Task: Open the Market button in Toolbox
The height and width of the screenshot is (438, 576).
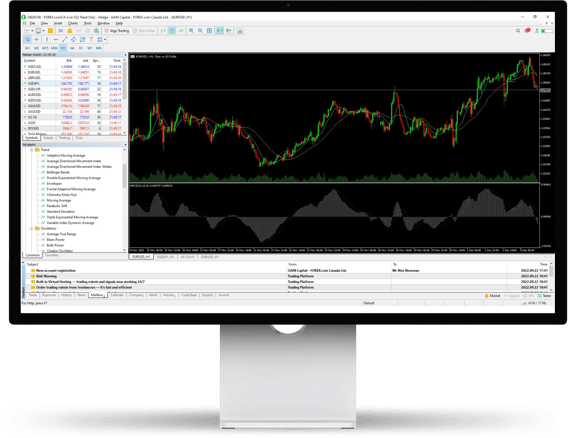Action: [x=493, y=295]
